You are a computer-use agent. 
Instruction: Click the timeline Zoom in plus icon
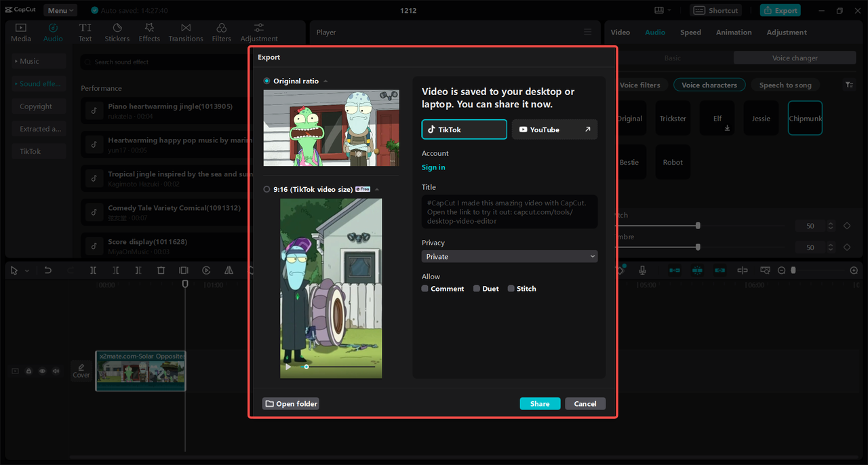coord(854,270)
